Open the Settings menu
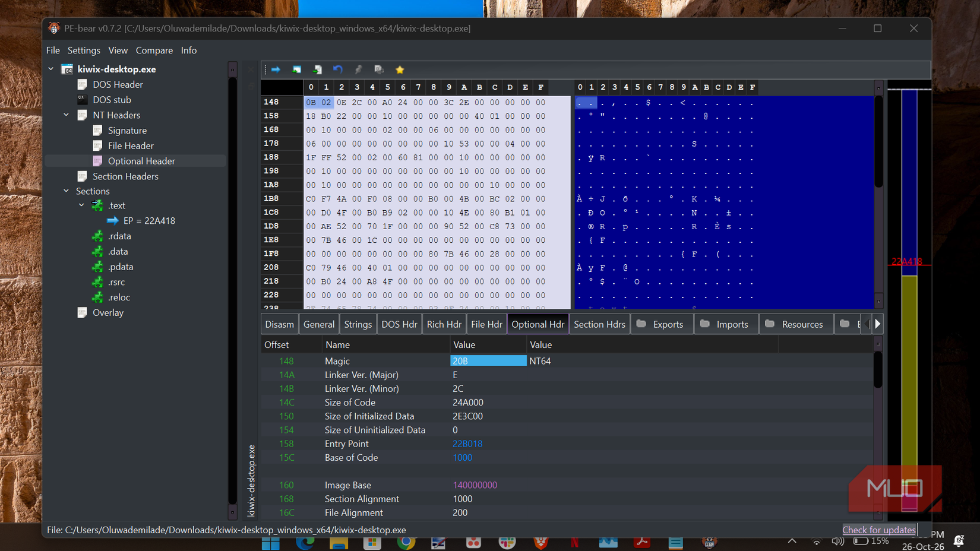980x551 pixels. click(x=84, y=50)
